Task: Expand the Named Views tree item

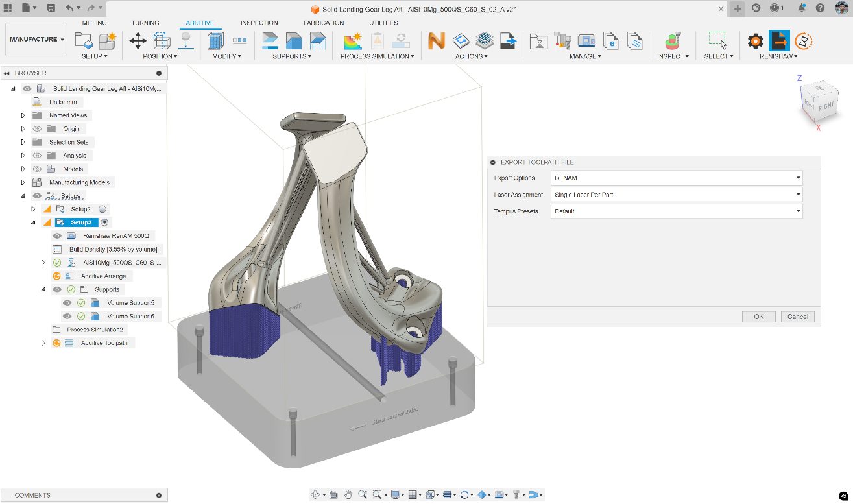Action: point(23,115)
